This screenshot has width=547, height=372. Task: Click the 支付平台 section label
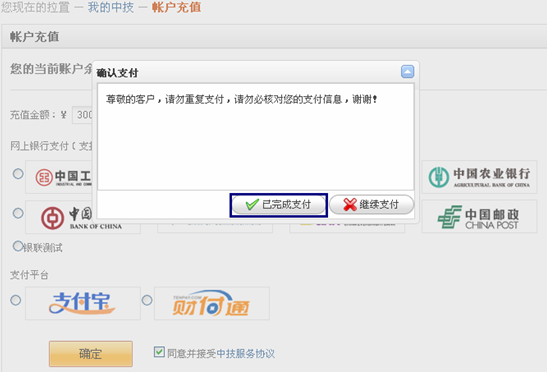point(29,275)
